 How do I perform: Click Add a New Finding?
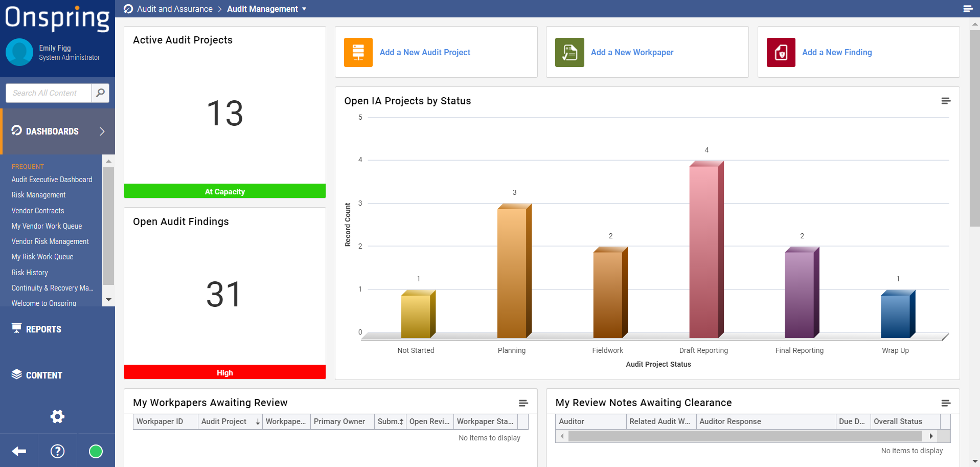837,52
